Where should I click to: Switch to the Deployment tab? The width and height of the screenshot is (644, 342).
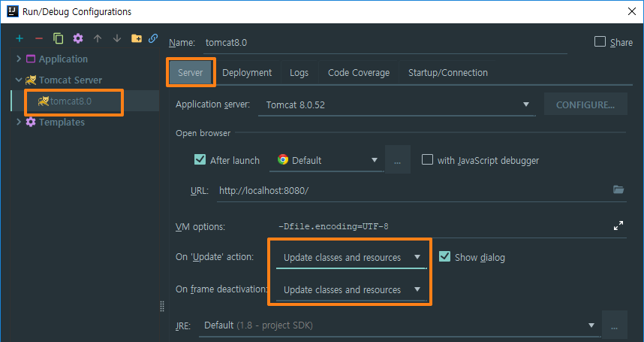[x=247, y=73]
